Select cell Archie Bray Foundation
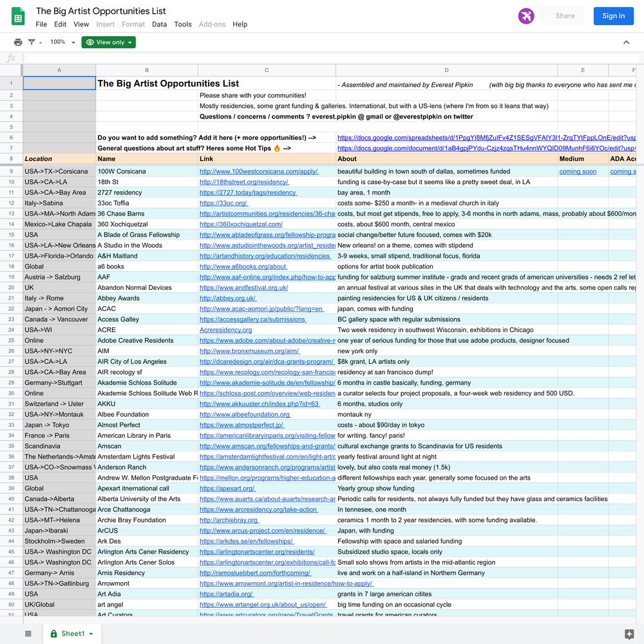The height and width of the screenshot is (644, 644). tap(147, 520)
